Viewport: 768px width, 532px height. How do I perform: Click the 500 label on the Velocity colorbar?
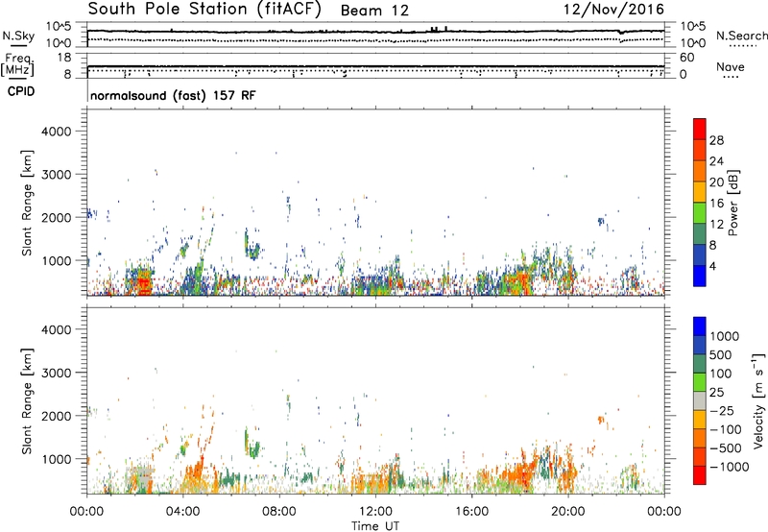[722, 355]
